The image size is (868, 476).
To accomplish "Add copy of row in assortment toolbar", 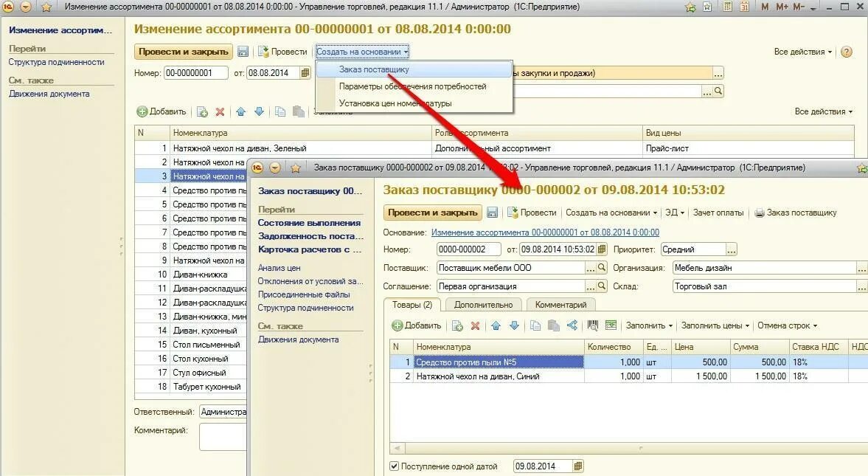I will 202,111.
